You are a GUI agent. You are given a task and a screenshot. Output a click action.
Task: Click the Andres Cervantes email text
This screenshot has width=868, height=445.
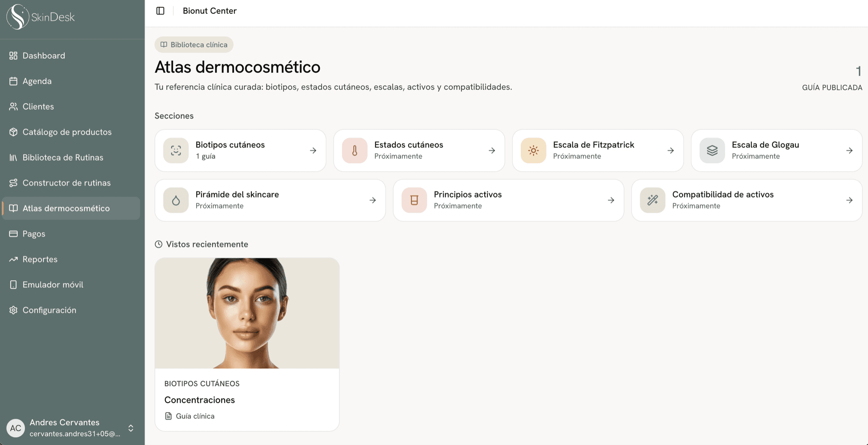75,434
